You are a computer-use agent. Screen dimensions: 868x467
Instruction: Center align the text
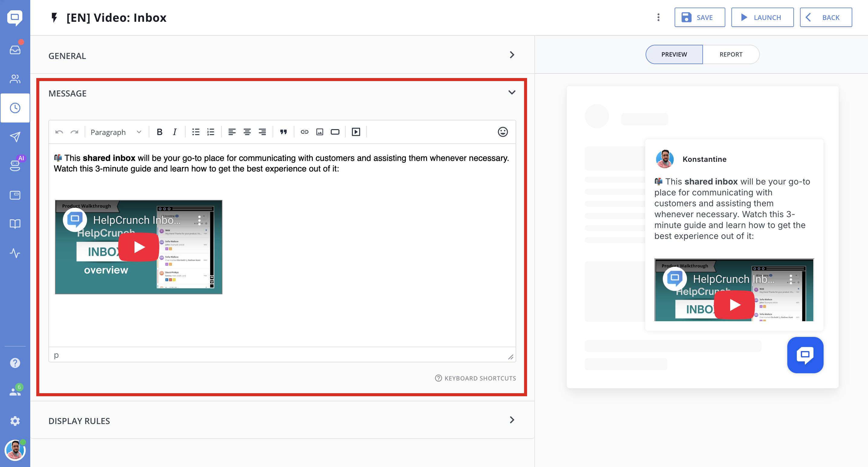[x=247, y=132]
